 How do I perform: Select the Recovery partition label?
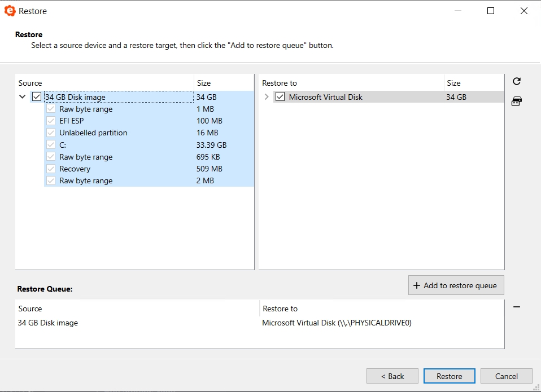click(x=75, y=169)
